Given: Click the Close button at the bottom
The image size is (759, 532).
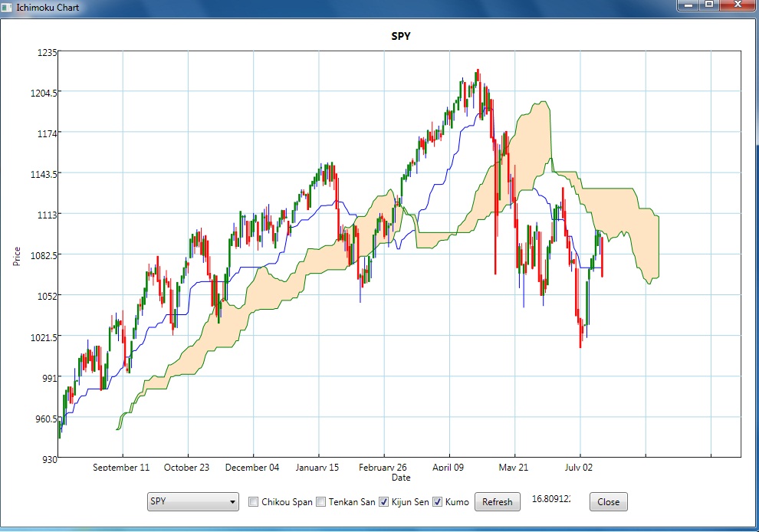Looking at the screenshot, I should click(608, 502).
